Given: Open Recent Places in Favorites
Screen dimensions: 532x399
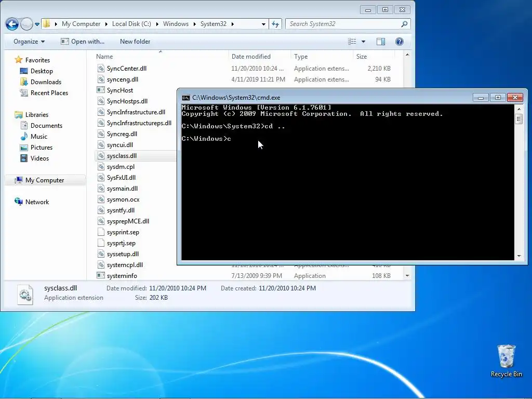Looking at the screenshot, I should (49, 92).
